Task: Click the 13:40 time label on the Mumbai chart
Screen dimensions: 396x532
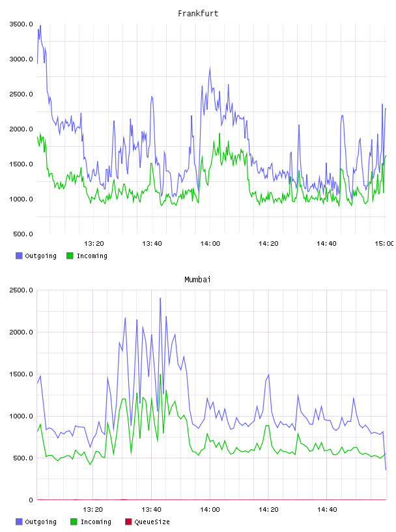Action: [x=151, y=510]
